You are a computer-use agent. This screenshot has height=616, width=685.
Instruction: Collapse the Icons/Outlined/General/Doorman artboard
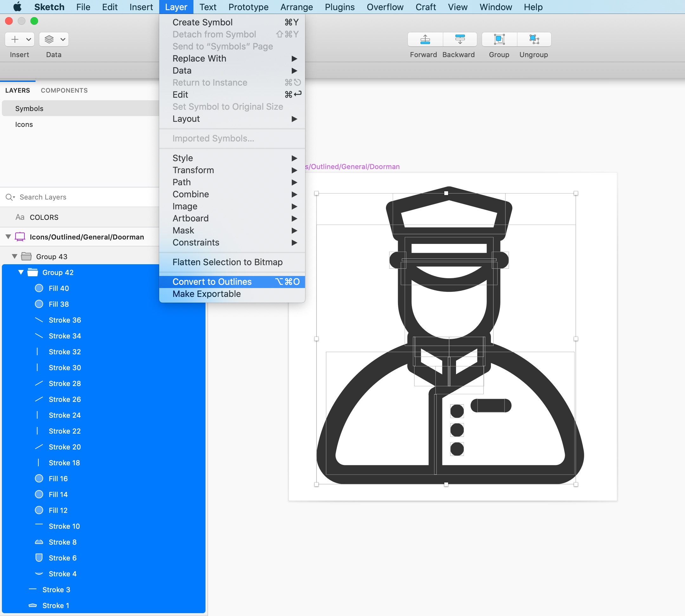[8, 237]
